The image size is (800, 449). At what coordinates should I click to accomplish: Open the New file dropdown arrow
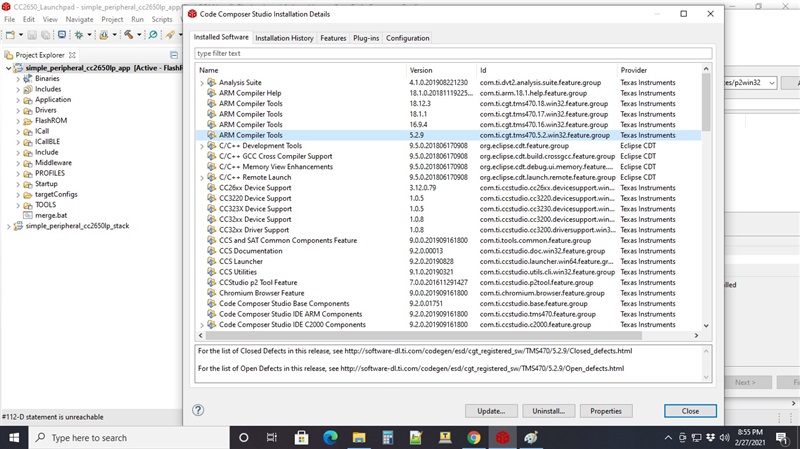(x=21, y=35)
